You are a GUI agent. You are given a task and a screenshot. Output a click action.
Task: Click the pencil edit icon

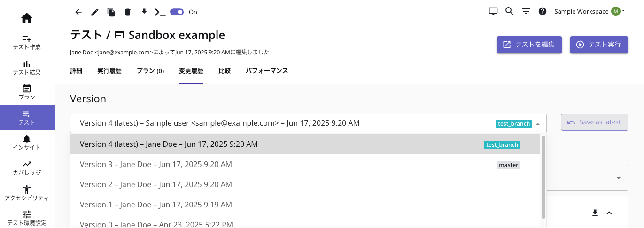[x=95, y=12]
